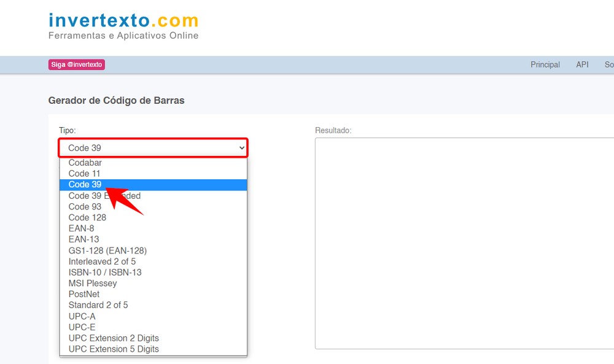Open the Tipo dropdown
Viewport: 614px width, 364px height.
[152, 147]
